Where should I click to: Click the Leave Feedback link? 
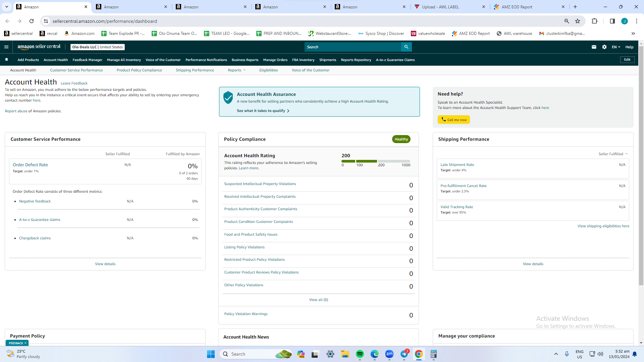point(74,83)
